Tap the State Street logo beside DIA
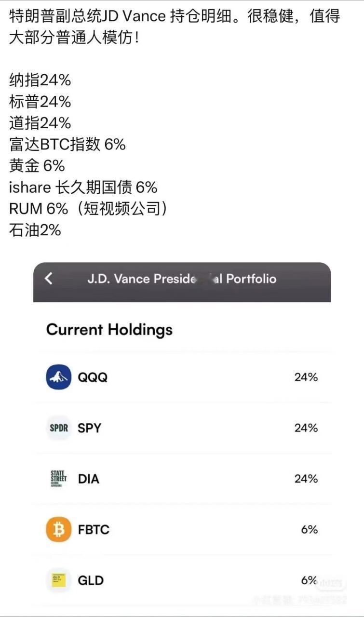Image resolution: width=364 pixels, height=617 pixels. point(59,479)
